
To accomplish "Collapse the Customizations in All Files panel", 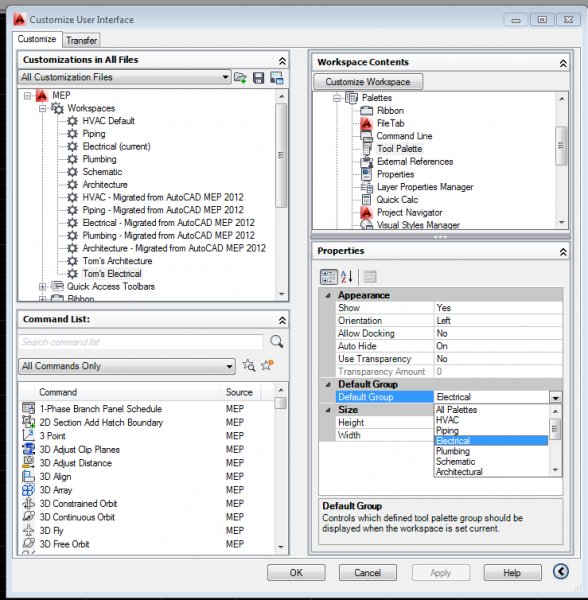I will coord(282,61).
